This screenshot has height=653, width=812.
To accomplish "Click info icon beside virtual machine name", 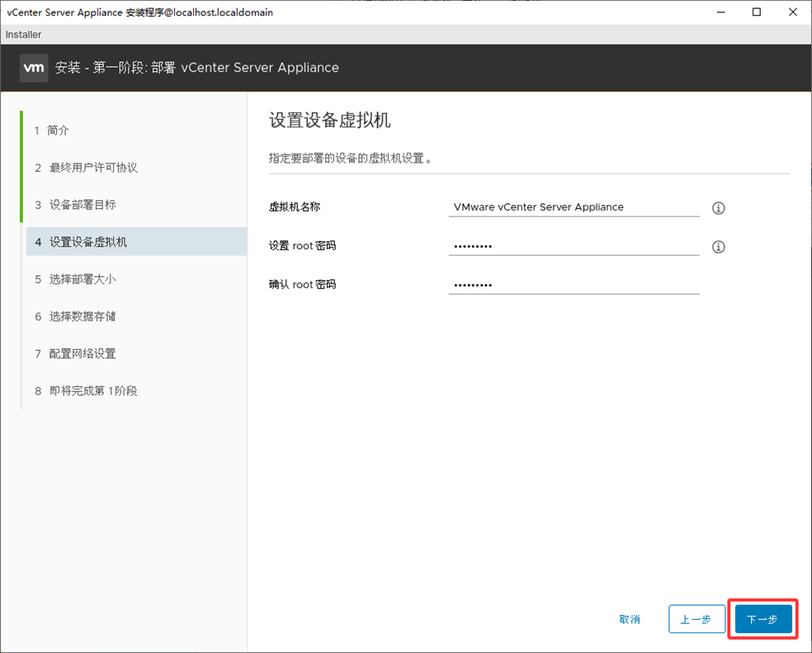I will [718, 208].
